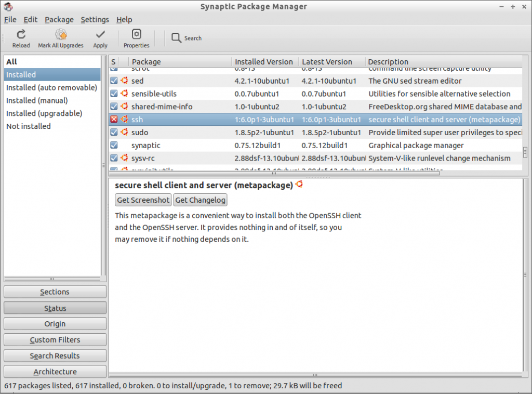The image size is (532, 394).
Task: Click the Synaptic application icon in title bar
Action: coord(8,7)
